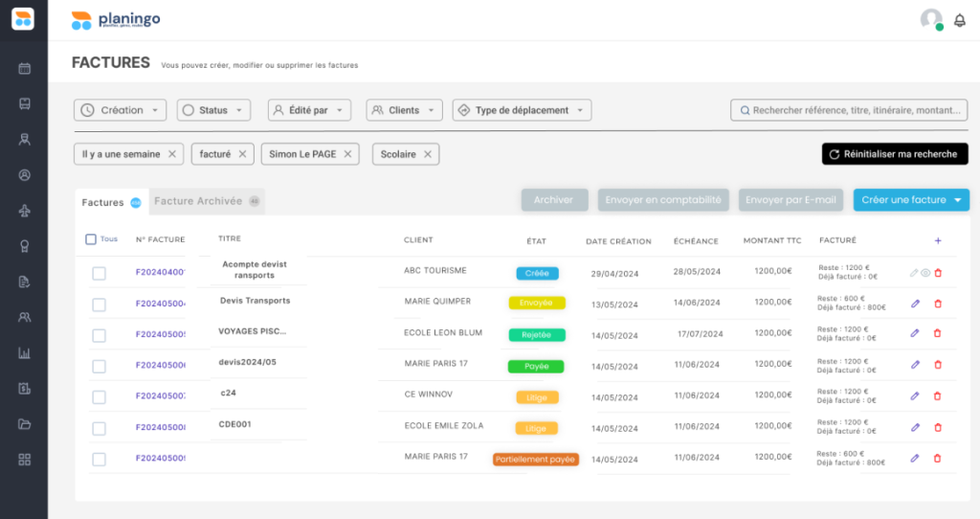Click Réinitialiser ma recherche button
The image size is (980, 519).
point(895,154)
